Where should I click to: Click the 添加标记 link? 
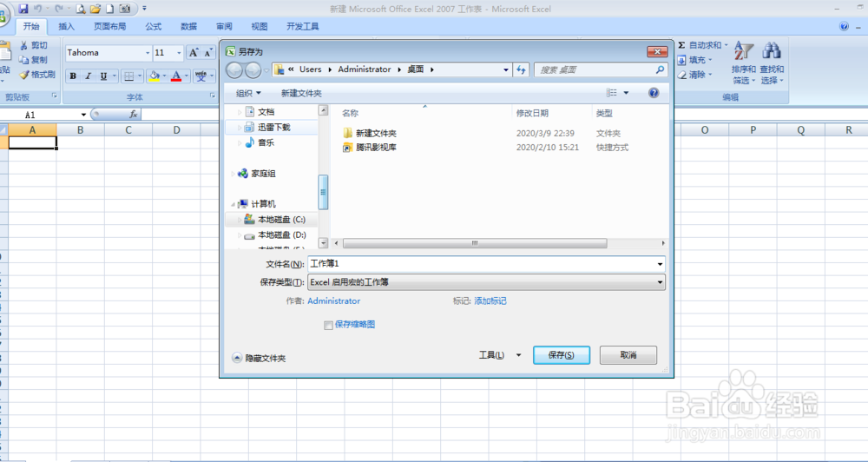point(490,300)
